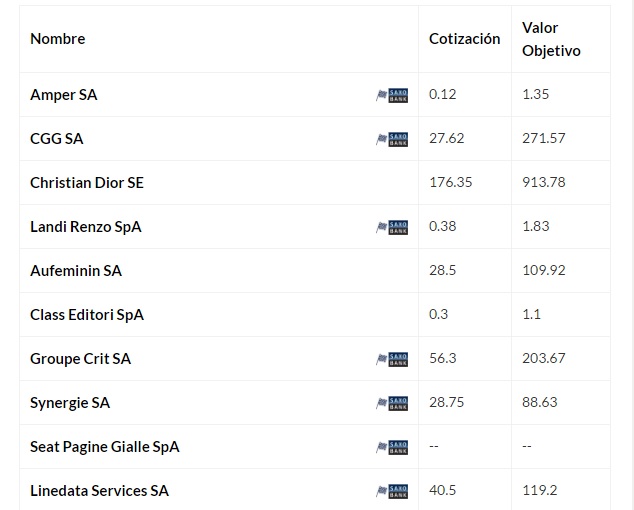The height and width of the screenshot is (510, 634).
Task: Select Linedata Services SA name
Action: point(100,491)
